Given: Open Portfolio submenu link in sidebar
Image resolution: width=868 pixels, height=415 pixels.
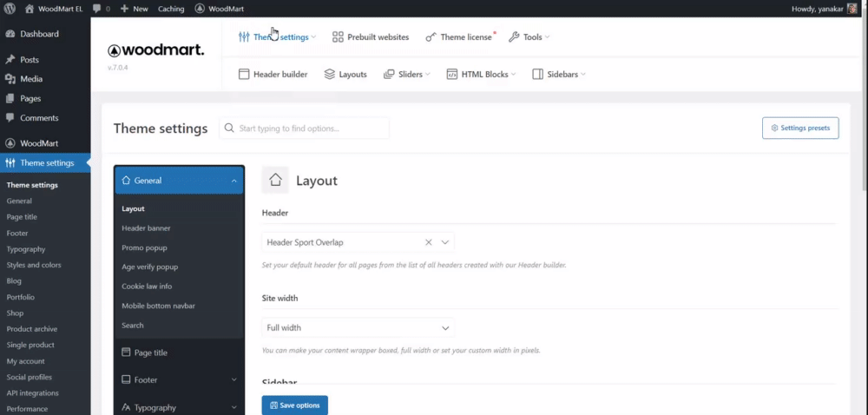Looking at the screenshot, I should coord(21,297).
